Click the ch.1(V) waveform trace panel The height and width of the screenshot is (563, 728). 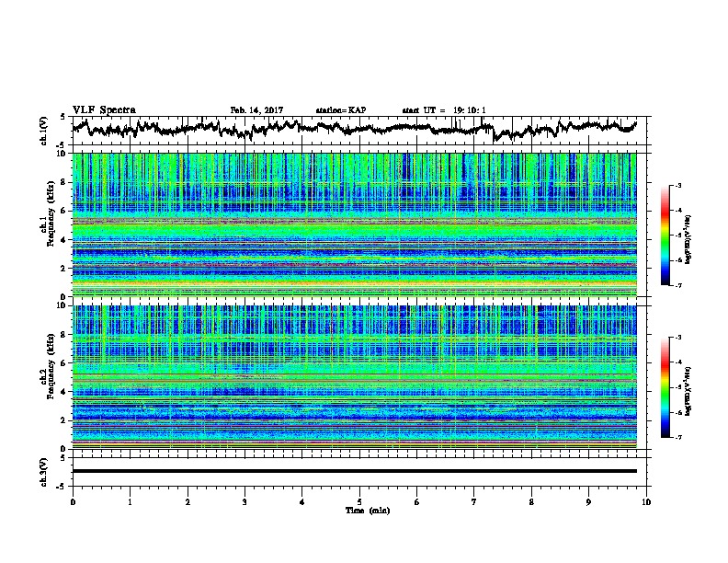tap(358, 131)
